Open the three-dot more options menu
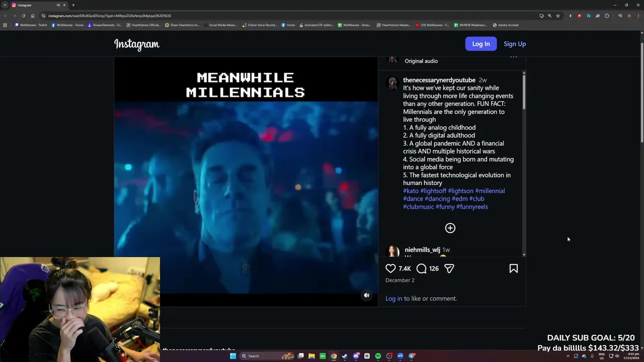The height and width of the screenshot is (362, 644). point(513,57)
